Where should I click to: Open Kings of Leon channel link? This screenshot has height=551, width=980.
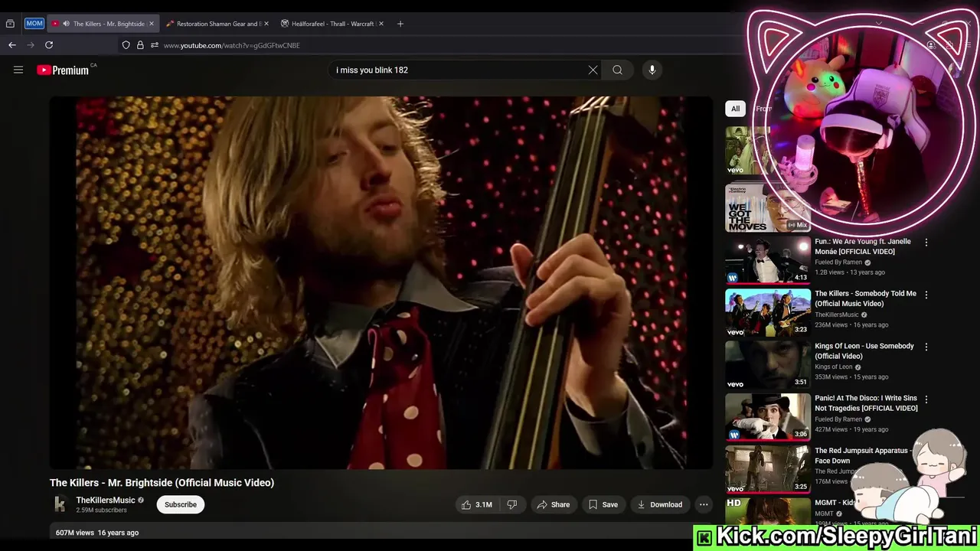834,367
